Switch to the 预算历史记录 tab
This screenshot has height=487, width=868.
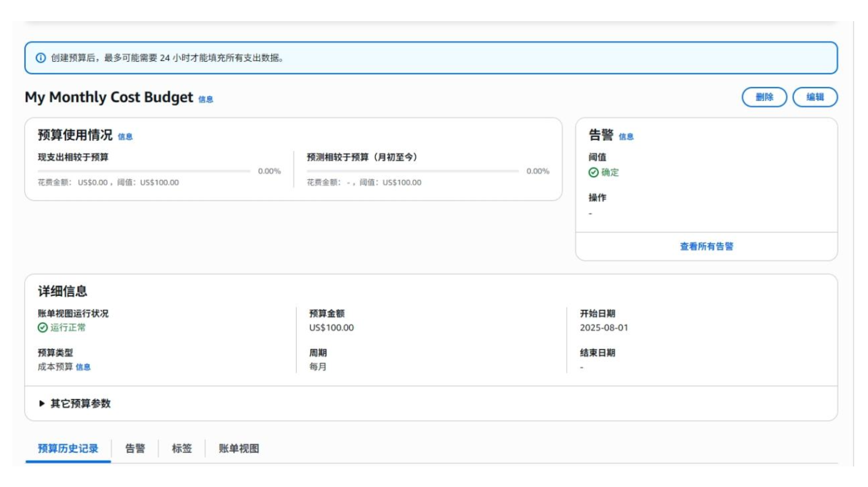[x=68, y=449]
